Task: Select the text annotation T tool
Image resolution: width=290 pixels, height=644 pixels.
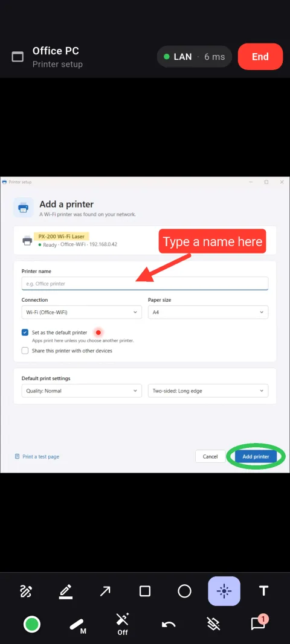Action: click(x=263, y=591)
